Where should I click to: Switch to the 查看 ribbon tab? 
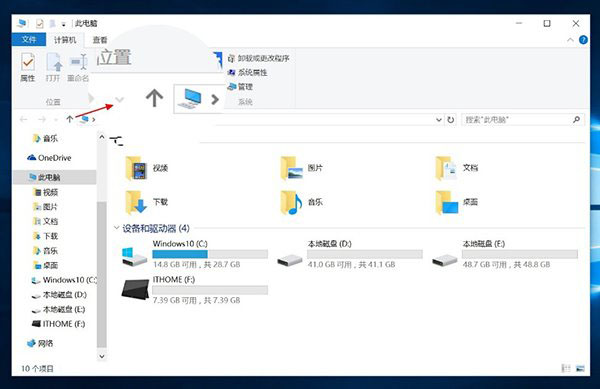tap(100, 40)
